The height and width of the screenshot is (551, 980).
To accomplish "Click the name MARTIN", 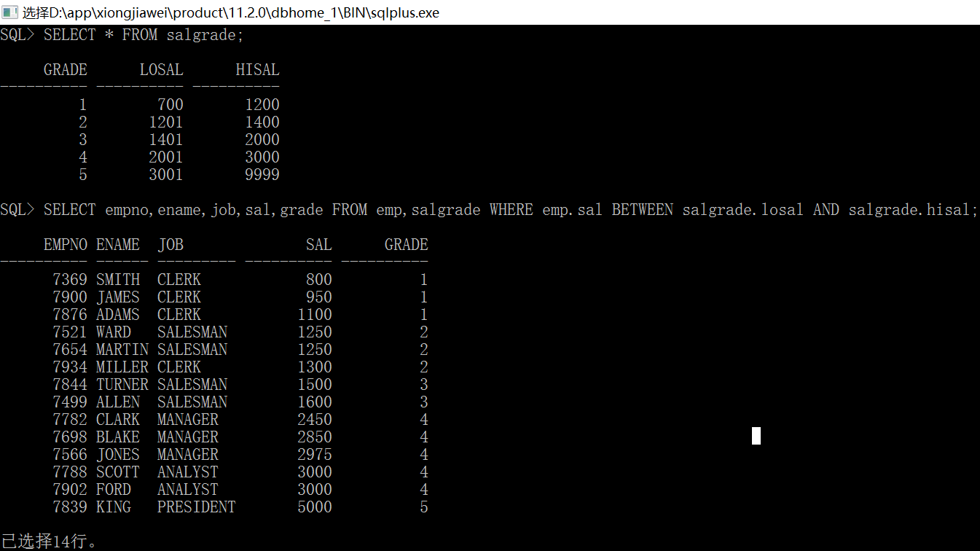I will pyautogui.click(x=122, y=350).
